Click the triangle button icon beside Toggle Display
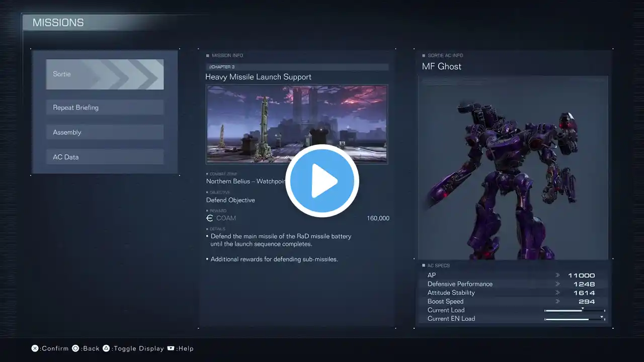This screenshot has width=644, height=362. point(106,348)
